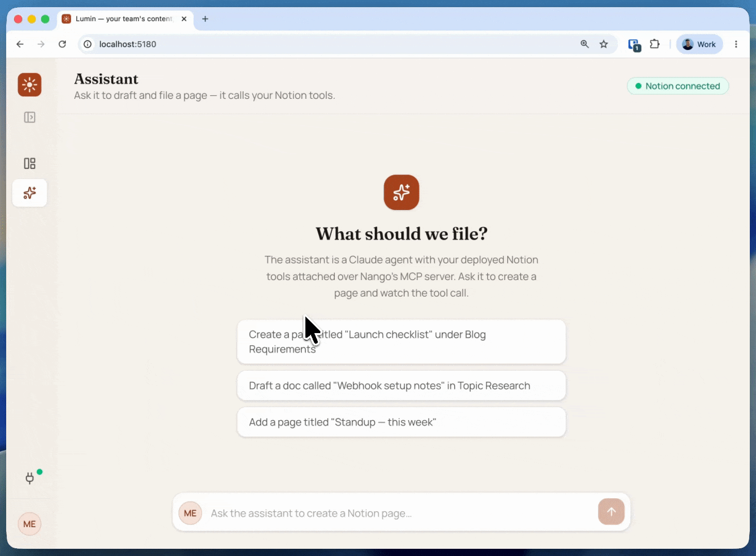Select the Lumin browser tab
This screenshot has width=756, height=556.
click(125, 19)
